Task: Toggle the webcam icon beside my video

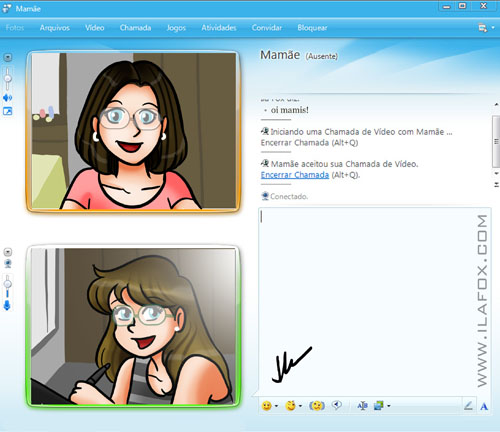Action: 8,264
